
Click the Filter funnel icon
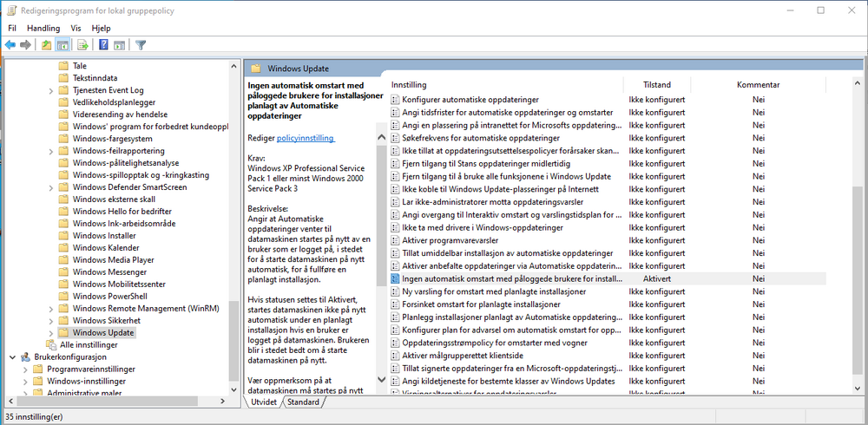(x=141, y=45)
